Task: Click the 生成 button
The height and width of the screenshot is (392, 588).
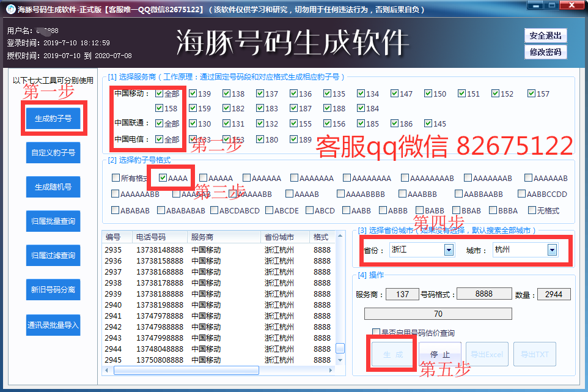Action: click(392, 354)
